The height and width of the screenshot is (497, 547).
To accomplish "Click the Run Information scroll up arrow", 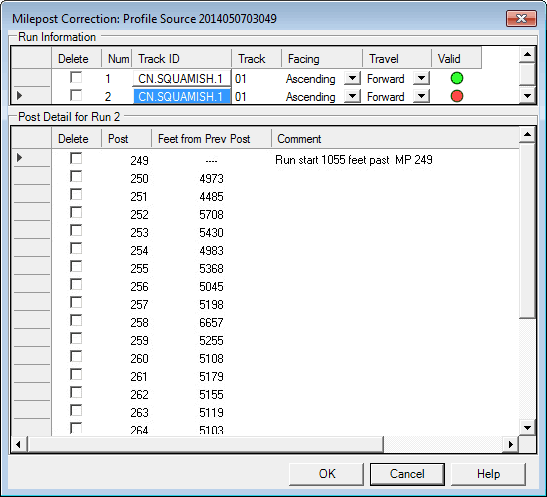I will (x=527, y=55).
